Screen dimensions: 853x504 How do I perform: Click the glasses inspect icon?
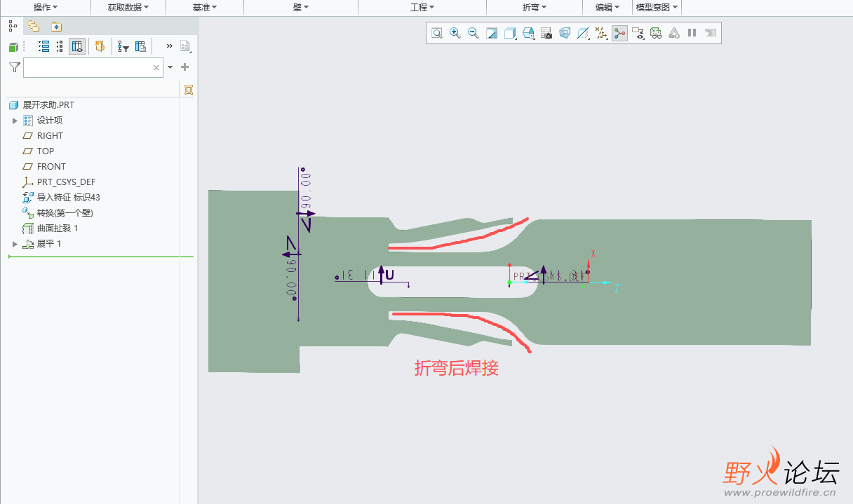pyautogui.click(x=656, y=33)
